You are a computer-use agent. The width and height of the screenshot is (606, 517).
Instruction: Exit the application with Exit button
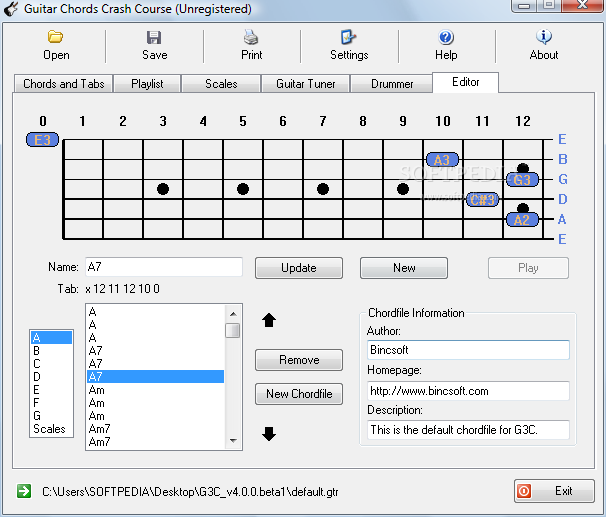coord(554,491)
